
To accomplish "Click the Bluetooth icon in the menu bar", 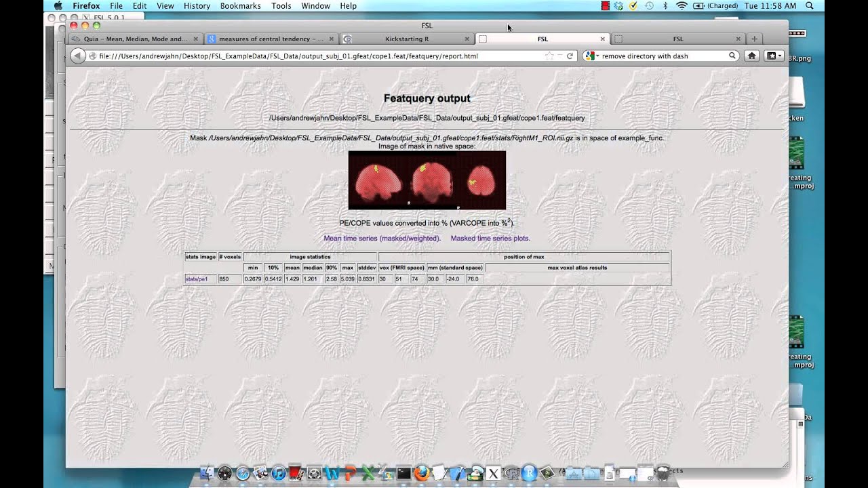I will [x=665, y=6].
